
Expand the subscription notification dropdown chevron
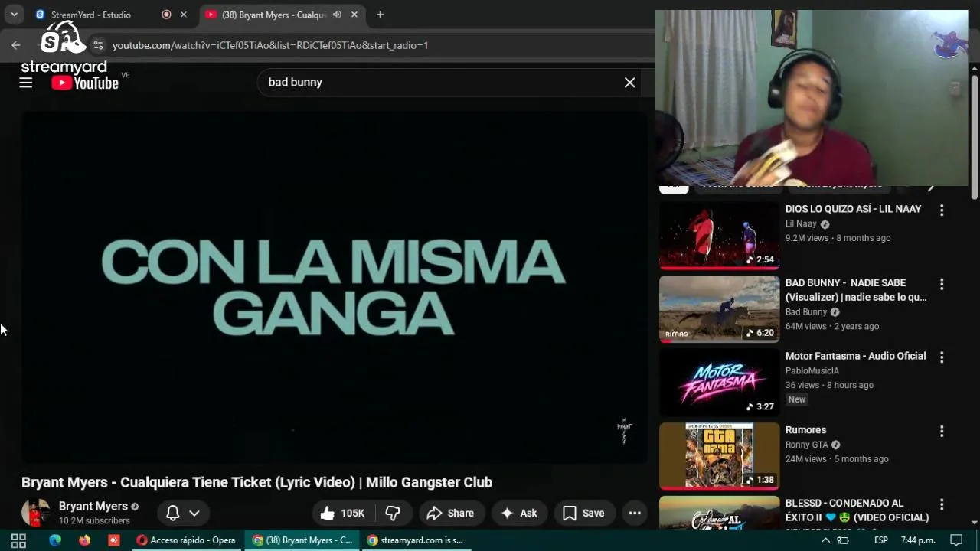(194, 513)
